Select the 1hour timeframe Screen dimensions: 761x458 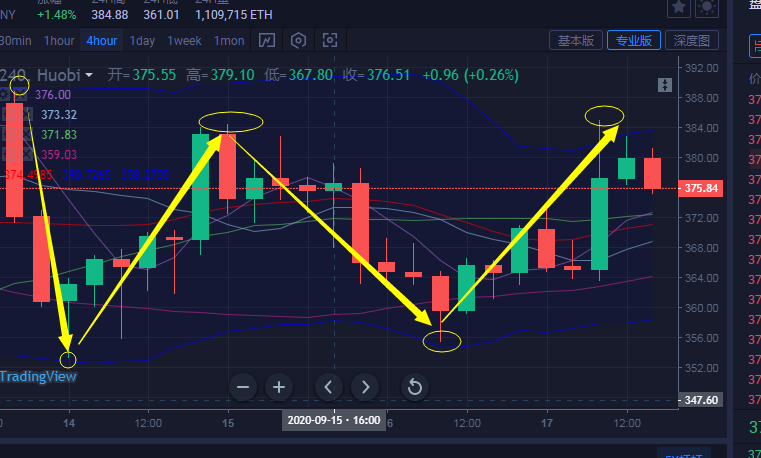click(x=59, y=41)
